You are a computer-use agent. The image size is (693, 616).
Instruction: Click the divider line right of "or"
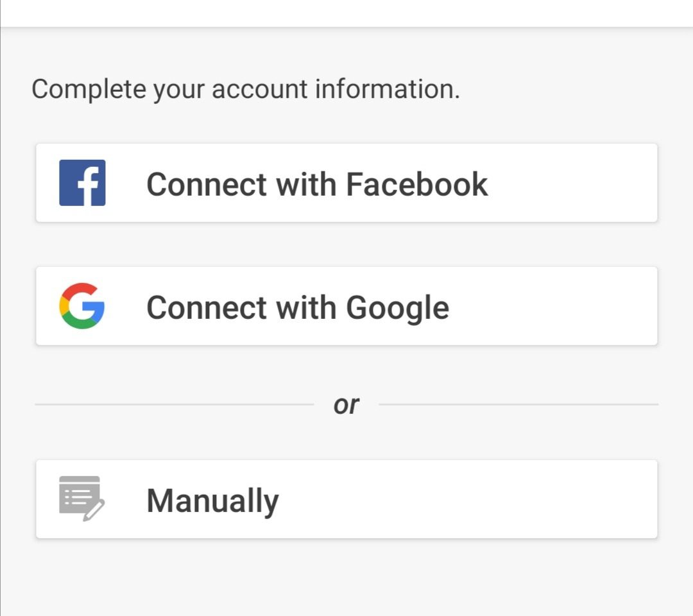(518, 404)
